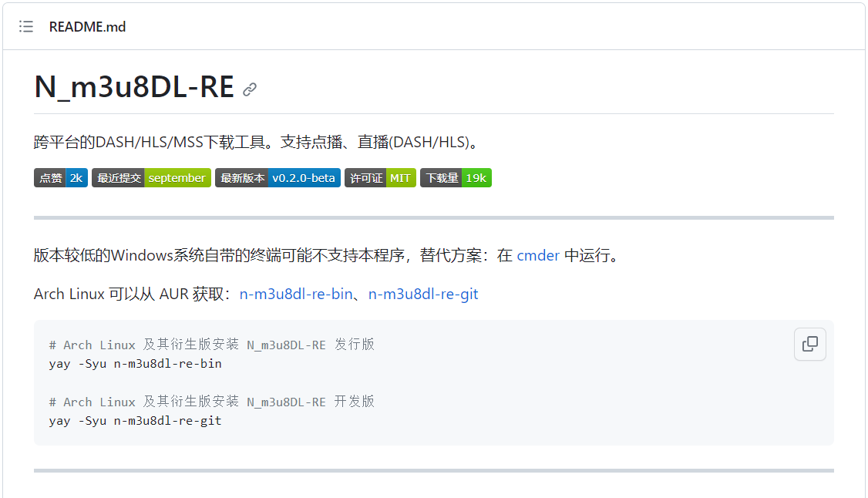868x498 pixels.
Task: Click the line 'yay -Syu n-m3u8dl-re-bin'
Action: coord(135,364)
